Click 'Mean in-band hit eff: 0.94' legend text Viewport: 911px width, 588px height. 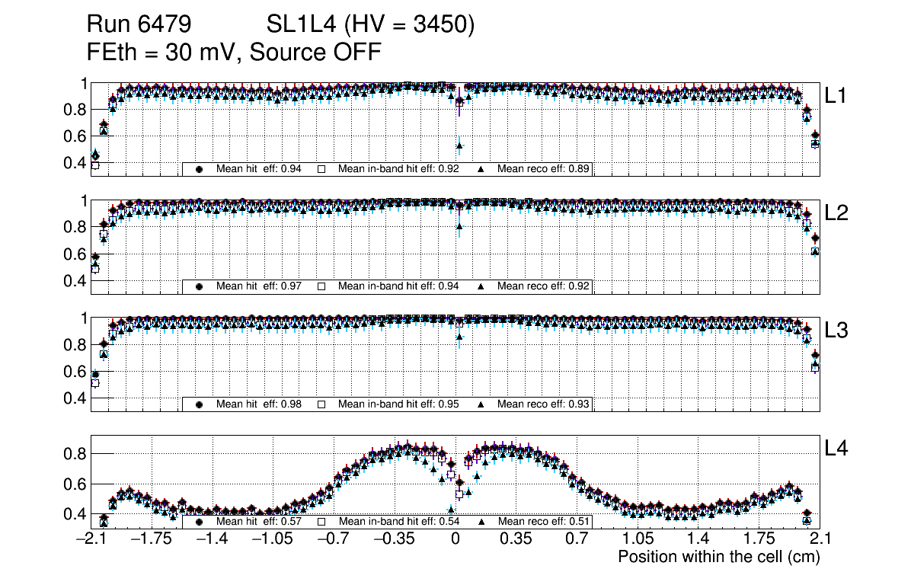398,286
